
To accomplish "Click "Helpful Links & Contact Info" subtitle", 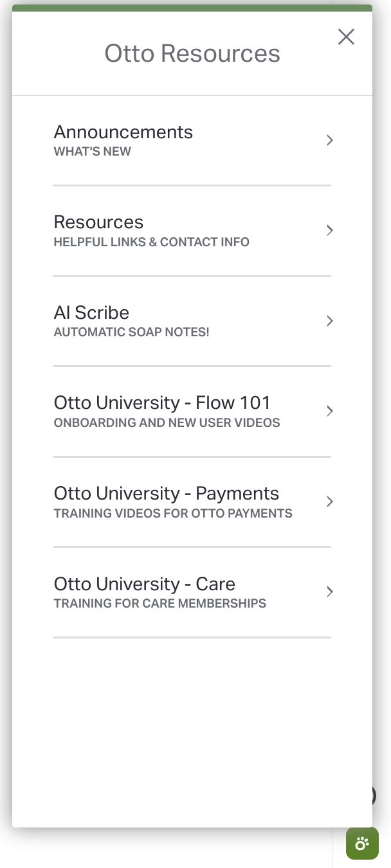I will pos(152,242).
